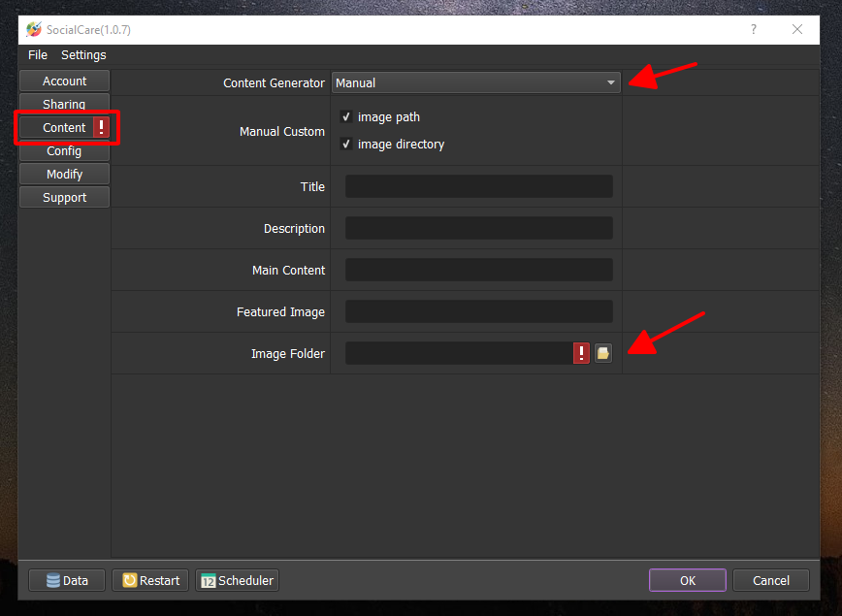Select the Main Content input field
Viewport: 842px width, 616px height.
[x=479, y=270]
